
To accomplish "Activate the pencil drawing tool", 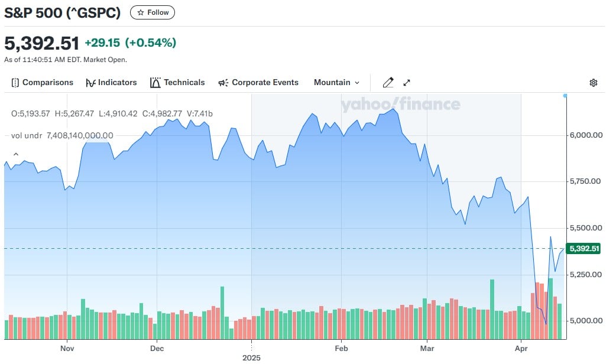I will (x=388, y=83).
